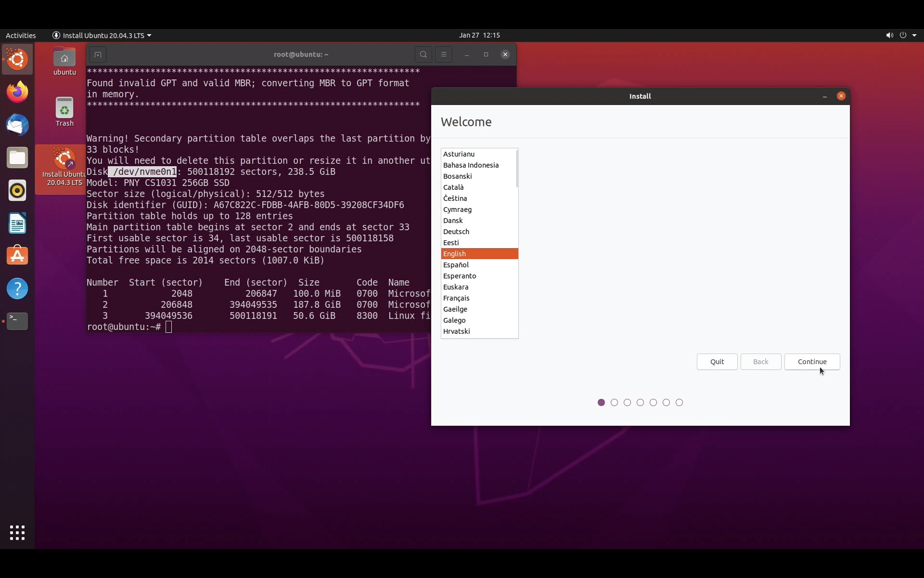Click the power icon in top bar
The image size is (924, 578).
pyautogui.click(x=903, y=35)
